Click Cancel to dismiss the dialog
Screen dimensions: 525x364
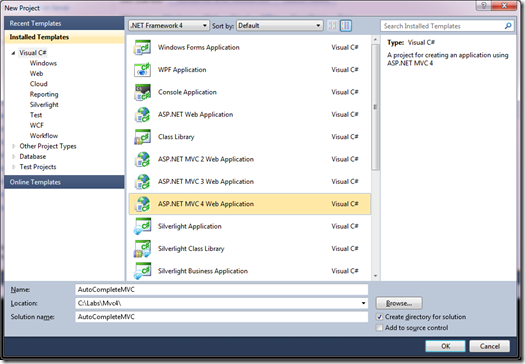[x=490, y=346]
